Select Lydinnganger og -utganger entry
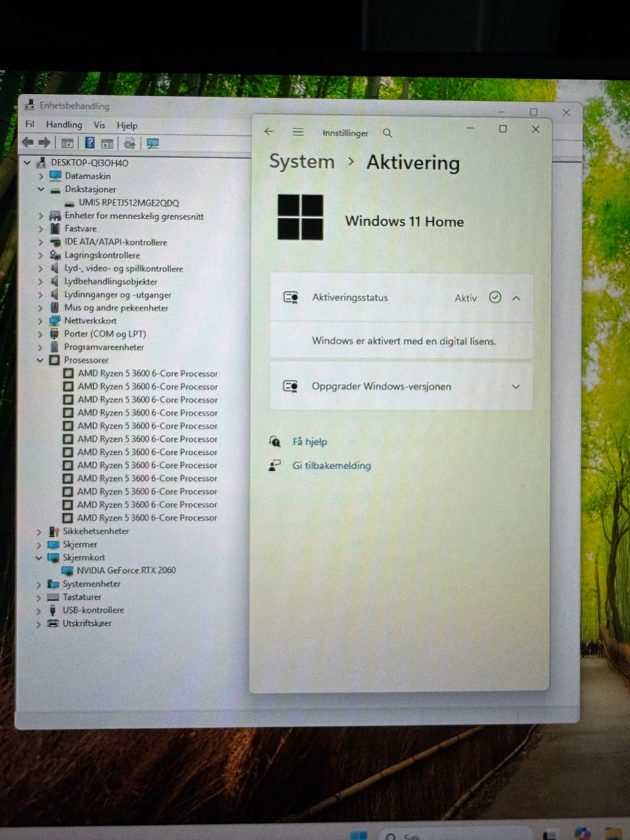This screenshot has width=630, height=840. 117,295
